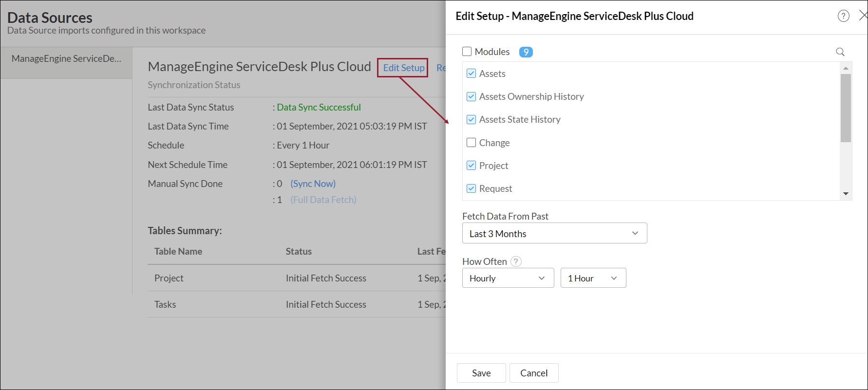Uncheck the Assets State History checkbox
The height and width of the screenshot is (390, 868).
[472, 119]
